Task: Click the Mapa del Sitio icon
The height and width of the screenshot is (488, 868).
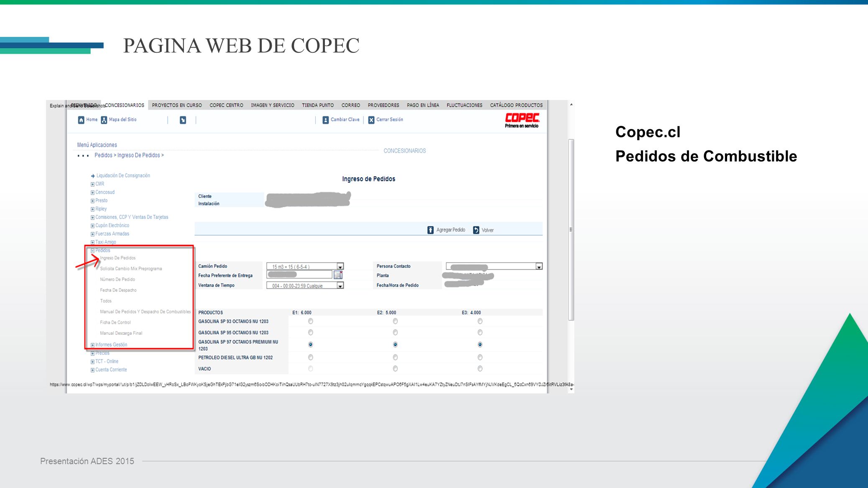Action: pyautogui.click(x=104, y=120)
